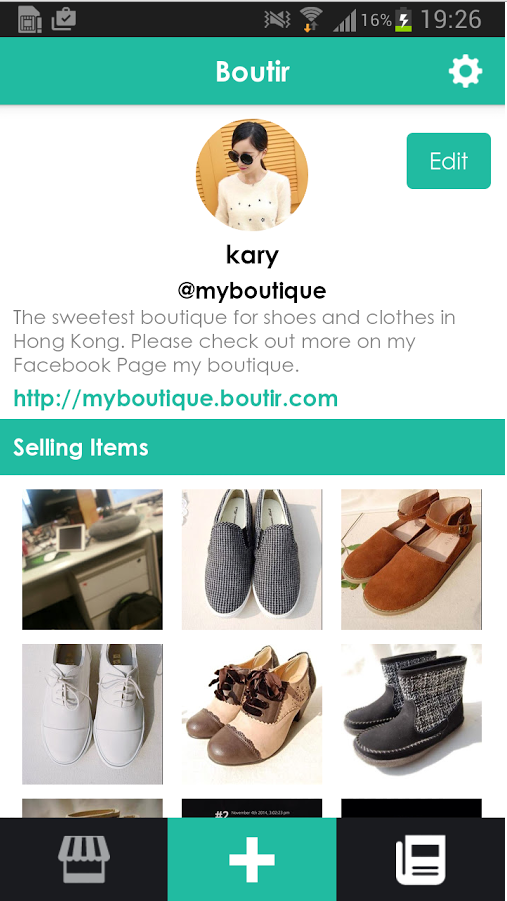The width and height of the screenshot is (507, 901).
Task: Tap the kary profile picture
Action: pyautogui.click(x=252, y=175)
